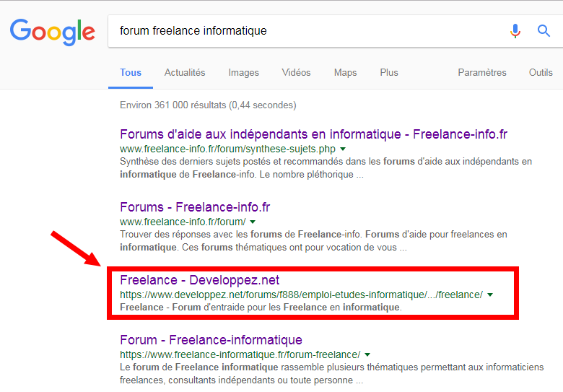
Task: Click the Google logo
Action: (53, 32)
